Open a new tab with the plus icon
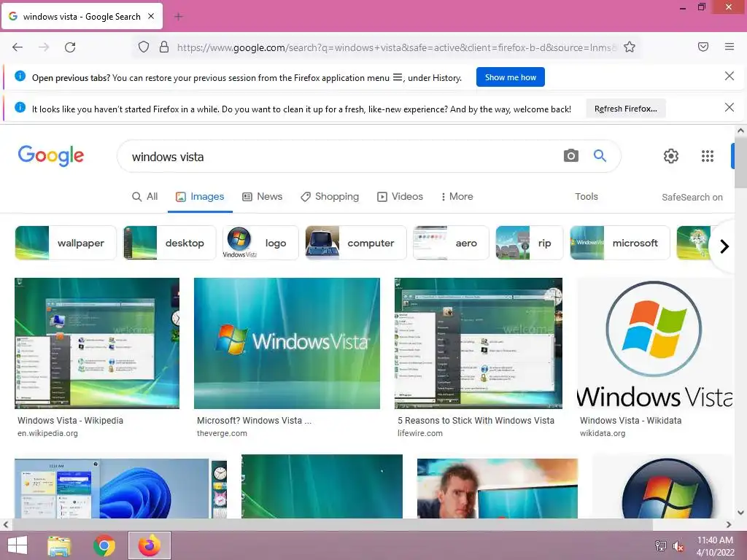This screenshot has height=560, width=747. 179,17
